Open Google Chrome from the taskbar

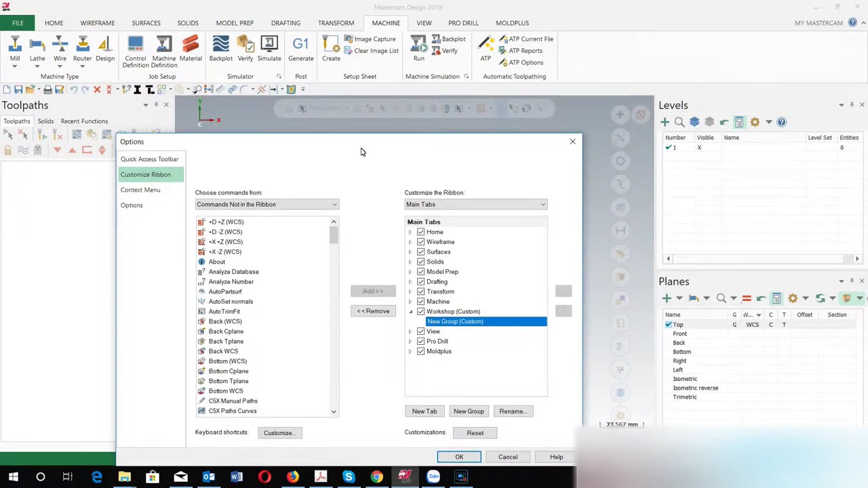click(x=376, y=477)
